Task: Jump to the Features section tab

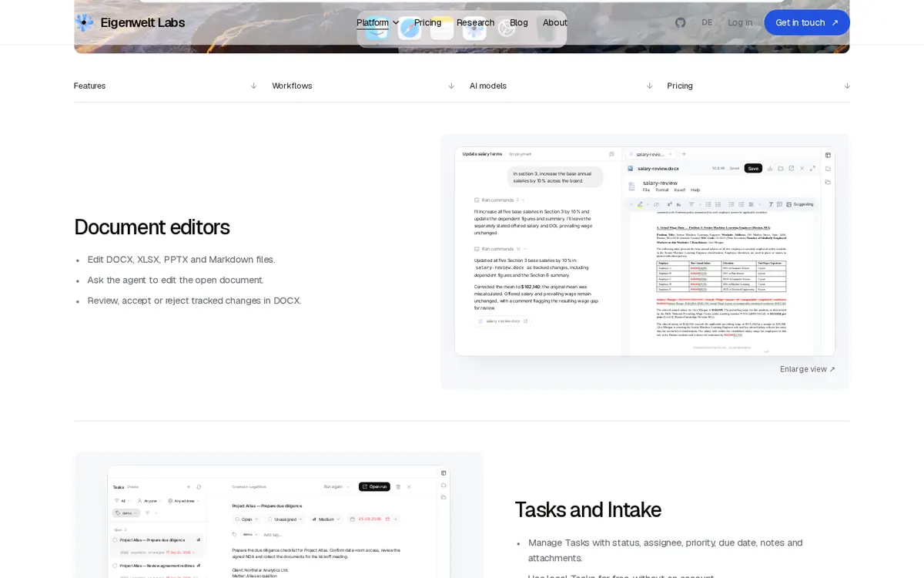Action: 166,86
